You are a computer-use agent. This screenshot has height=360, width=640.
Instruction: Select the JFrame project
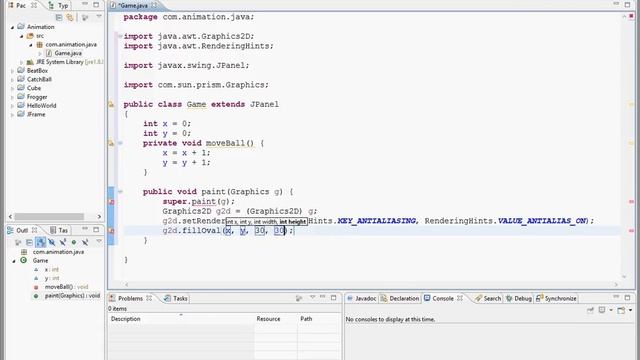36,114
